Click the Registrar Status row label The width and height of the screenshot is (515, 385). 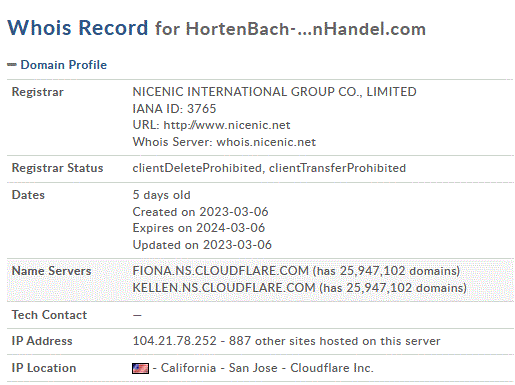pyautogui.click(x=57, y=168)
